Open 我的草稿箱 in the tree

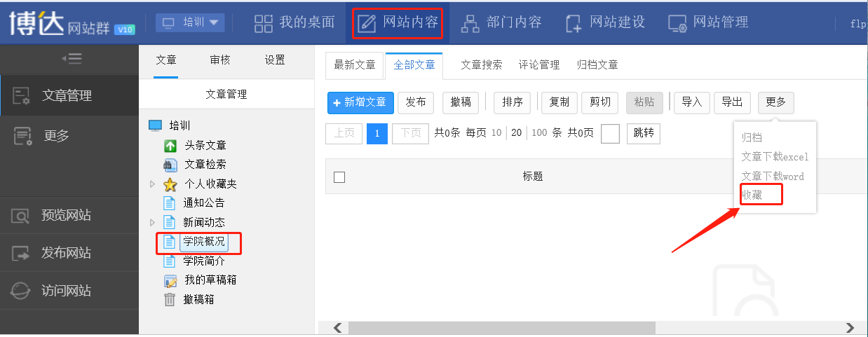[210, 280]
